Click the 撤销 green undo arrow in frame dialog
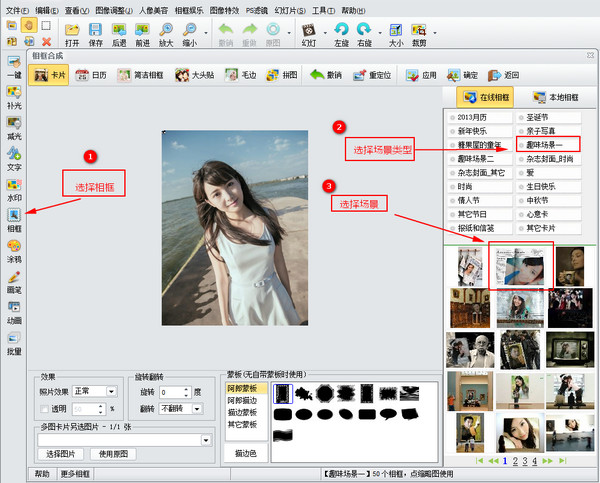 [326, 75]
